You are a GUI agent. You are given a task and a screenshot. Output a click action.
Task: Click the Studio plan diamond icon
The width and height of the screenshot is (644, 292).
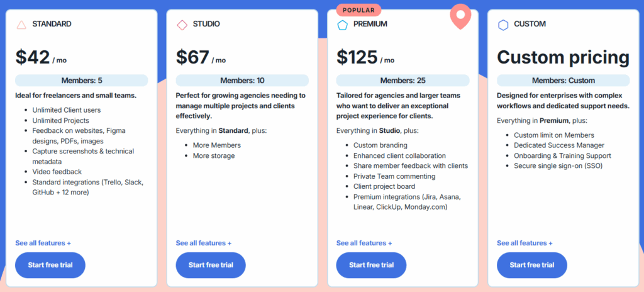coord(182,25)
